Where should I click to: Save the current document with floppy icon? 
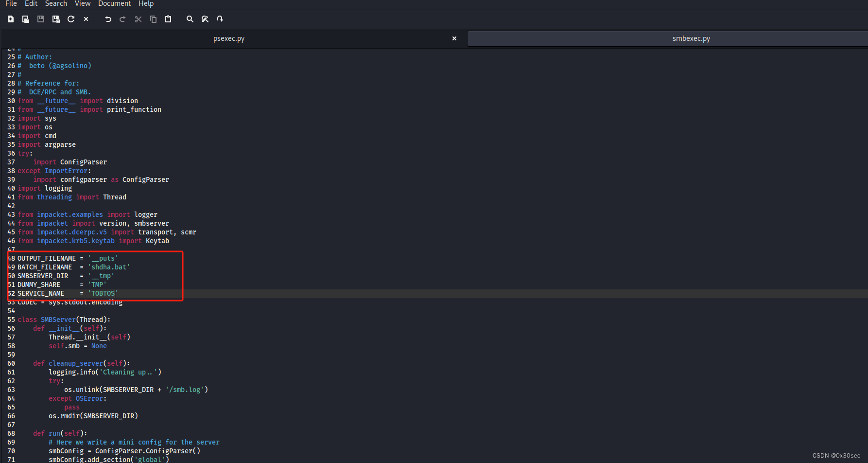(41, 19)
